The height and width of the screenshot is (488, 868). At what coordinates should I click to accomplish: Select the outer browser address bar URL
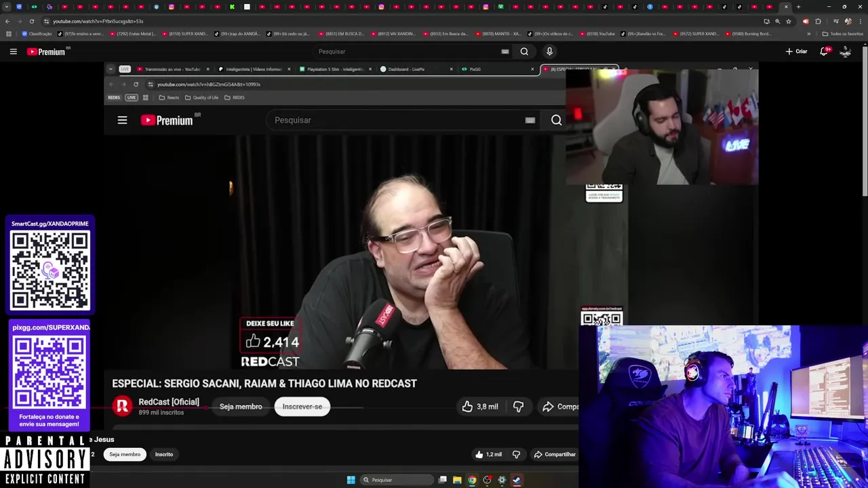click(98, 21)
